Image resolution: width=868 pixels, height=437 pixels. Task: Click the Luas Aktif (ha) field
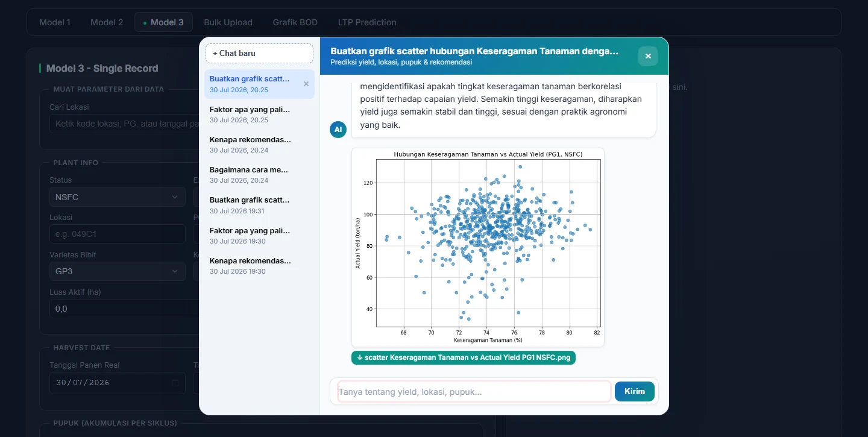(x=124, y=309)
